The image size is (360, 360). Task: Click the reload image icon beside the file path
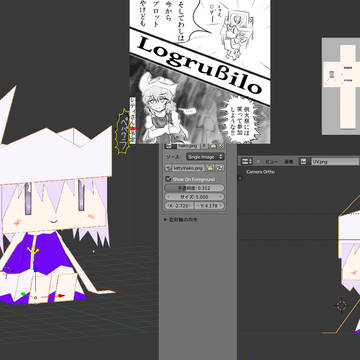[x=220, y=168]
